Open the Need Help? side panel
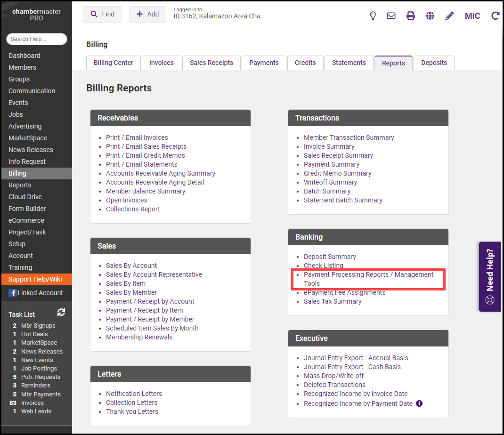Screen dimensions: 504x435 point(490,276)
